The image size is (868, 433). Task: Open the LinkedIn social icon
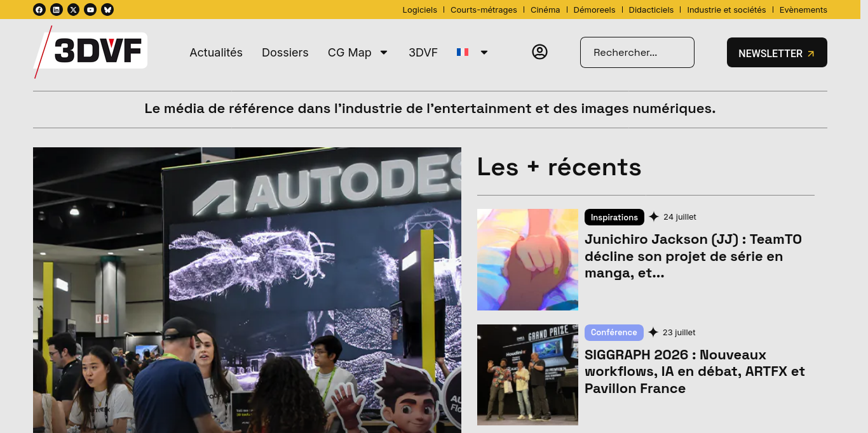57,10
